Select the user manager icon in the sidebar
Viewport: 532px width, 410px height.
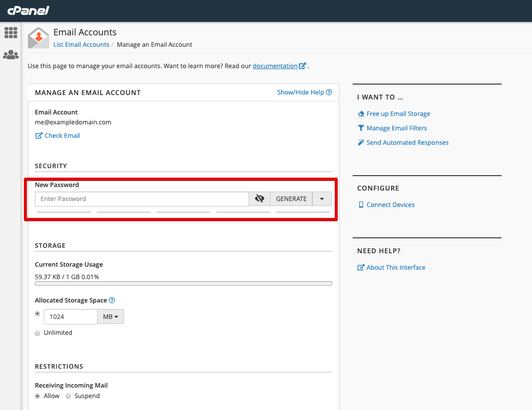point(10,55)
